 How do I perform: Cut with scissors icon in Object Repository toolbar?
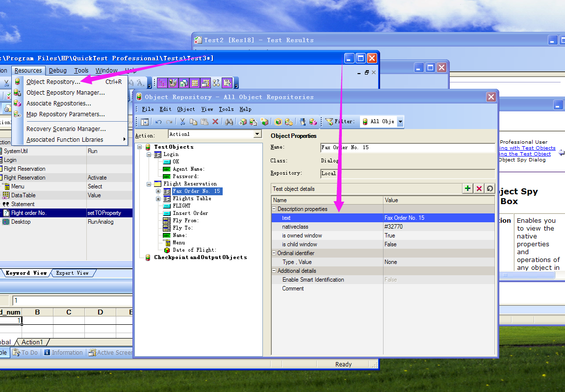(x=182, y=122)
